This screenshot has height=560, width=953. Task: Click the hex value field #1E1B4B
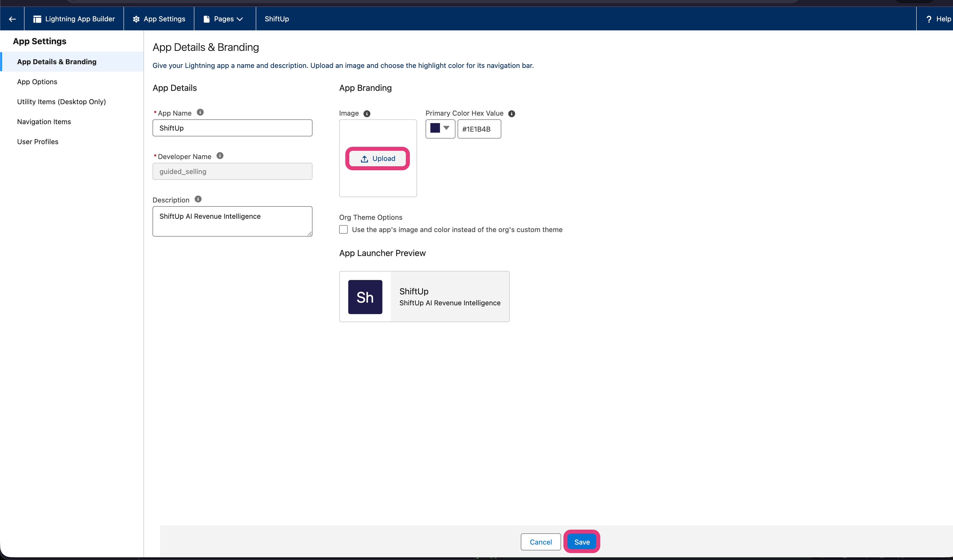click(479, 129)
